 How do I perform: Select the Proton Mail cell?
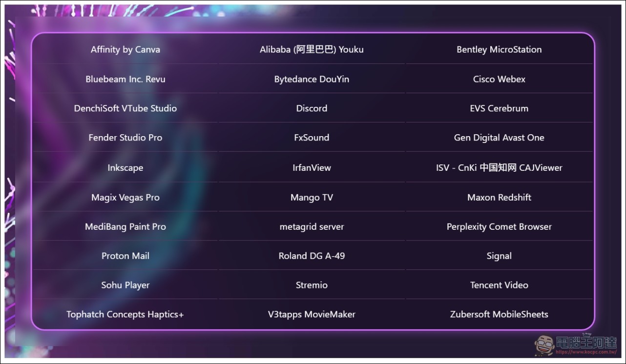tap(125, 256)
